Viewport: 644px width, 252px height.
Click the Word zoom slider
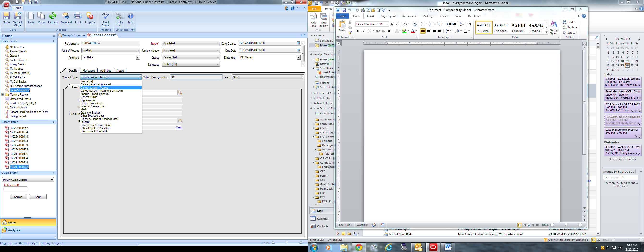[x=566, y=225]
